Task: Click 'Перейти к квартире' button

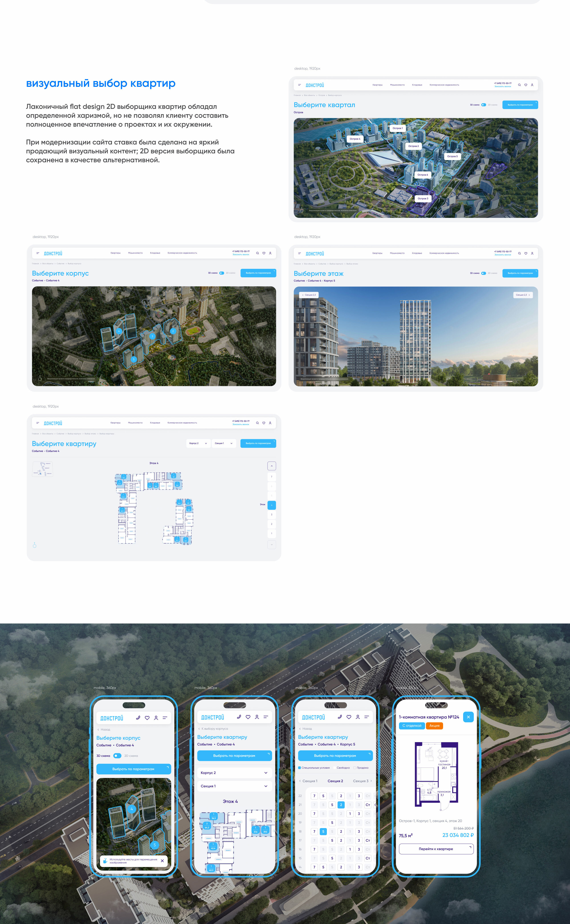Action: click(436, 849)
